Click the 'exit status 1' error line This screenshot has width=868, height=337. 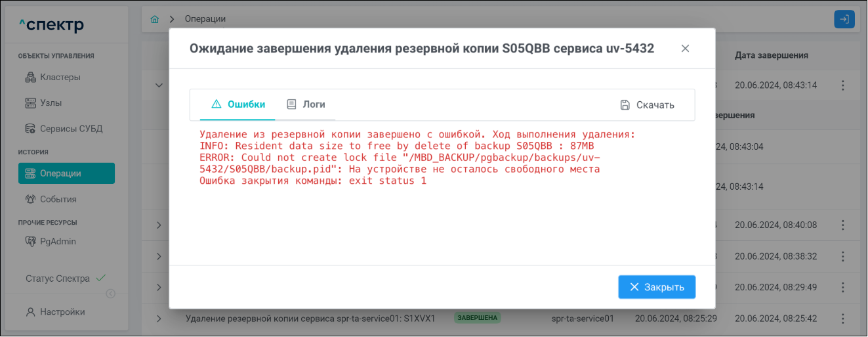313,181
